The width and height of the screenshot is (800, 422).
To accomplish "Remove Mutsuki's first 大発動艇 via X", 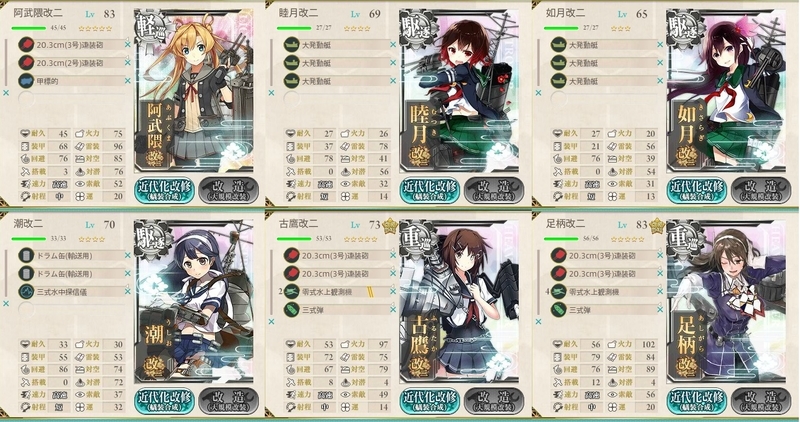I will pyautogui.click(x=393, y=44).
